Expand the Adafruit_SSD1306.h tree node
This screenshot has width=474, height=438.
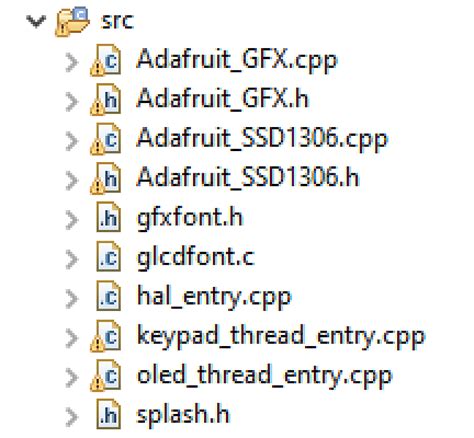pyautogui.click(x=72, y=180)
